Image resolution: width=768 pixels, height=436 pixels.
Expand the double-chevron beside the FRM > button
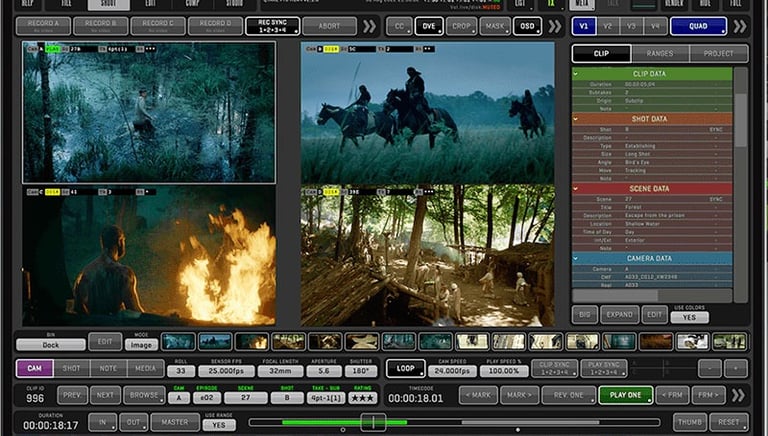click(738, 395)
